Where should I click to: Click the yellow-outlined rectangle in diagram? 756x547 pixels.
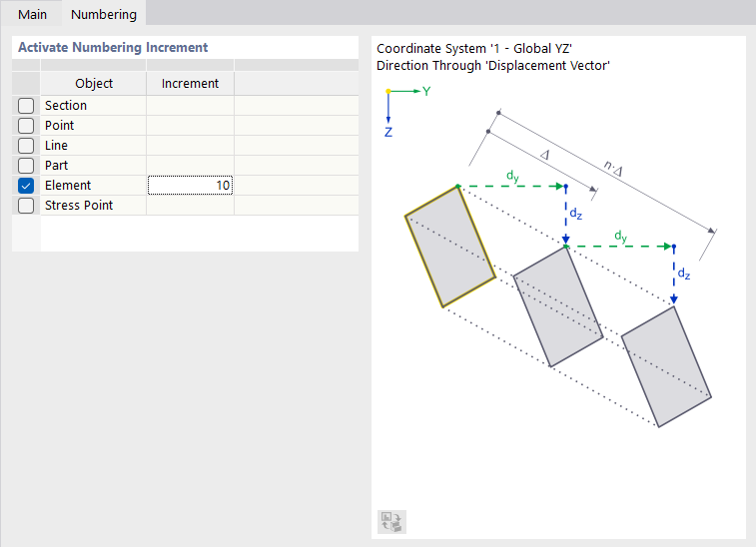point(449,246)
